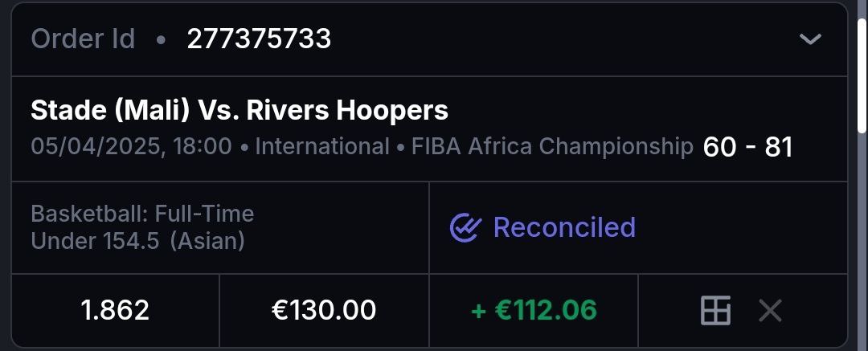Click the final score 60 - 81
The image size is (868, 351).
pyautogui.click(x=747, y=147)
